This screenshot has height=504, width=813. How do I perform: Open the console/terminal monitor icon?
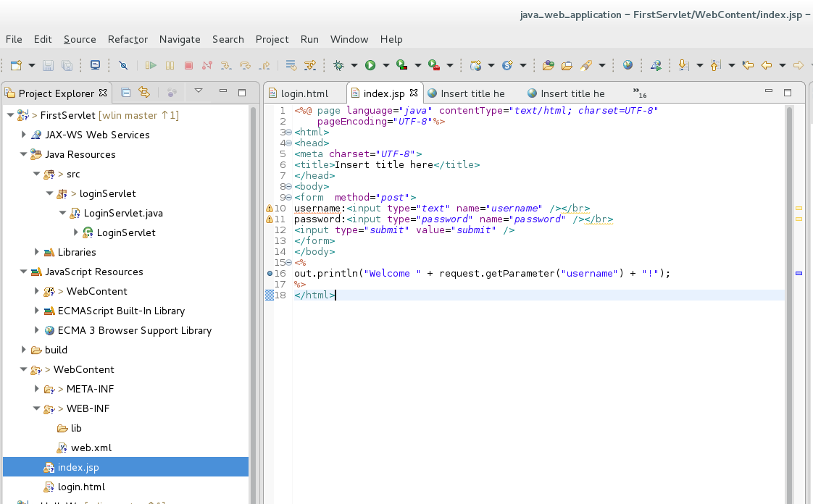click(x=95, y=65)
